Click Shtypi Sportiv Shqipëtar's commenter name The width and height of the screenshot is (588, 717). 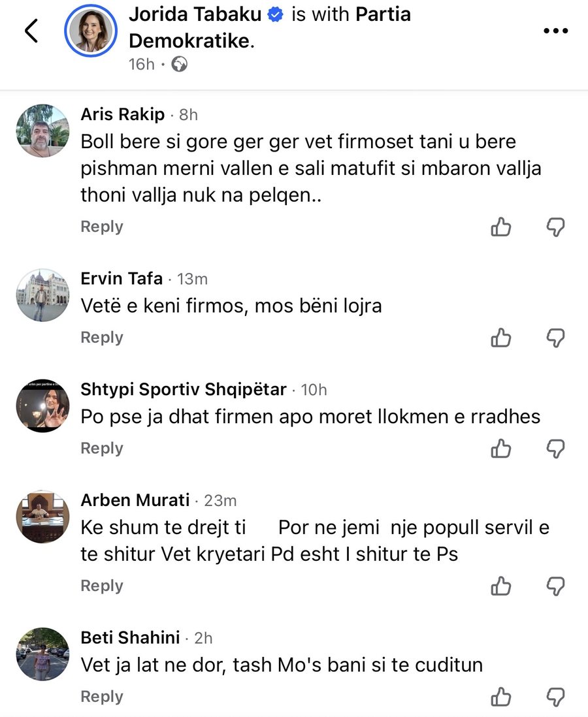(182, 389)
